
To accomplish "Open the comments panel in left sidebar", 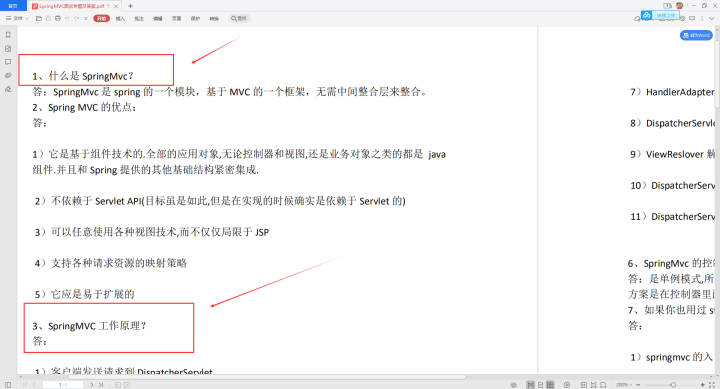I will pos(8,62).
